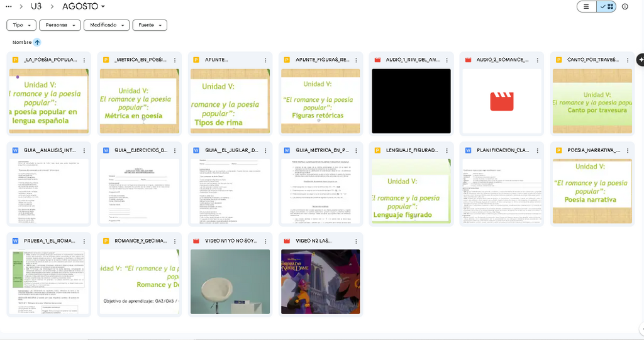644x340 pixels.
Task: Open the Notre Dame video thumbnail
Action: click(x=321, y=282)
